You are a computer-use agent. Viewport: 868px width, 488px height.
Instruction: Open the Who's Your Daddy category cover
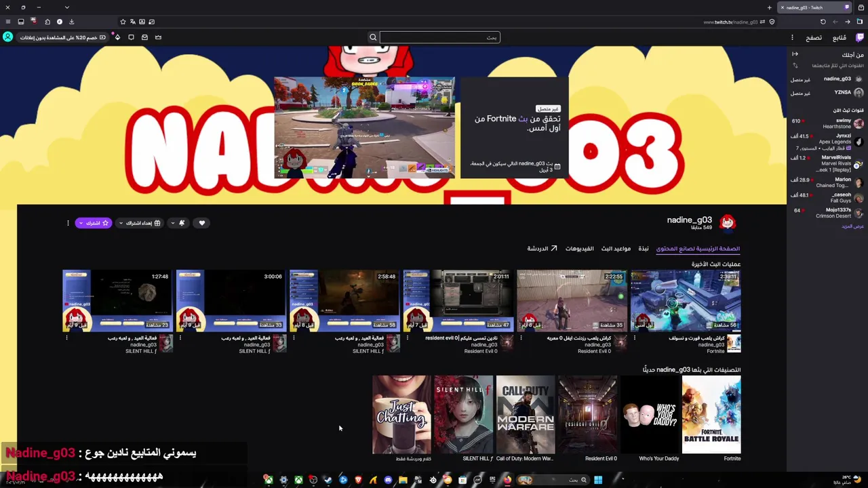click(650, 414)
